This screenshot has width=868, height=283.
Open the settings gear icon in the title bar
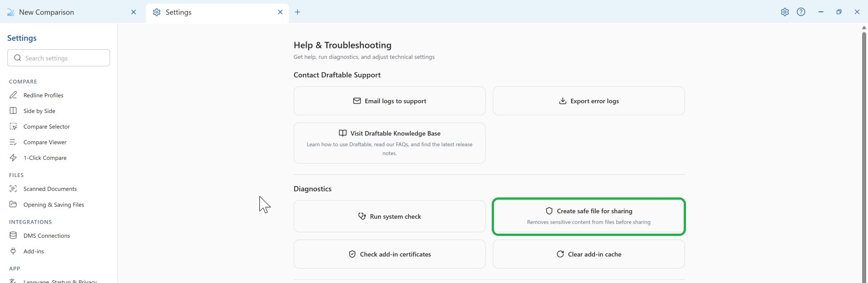785,12
